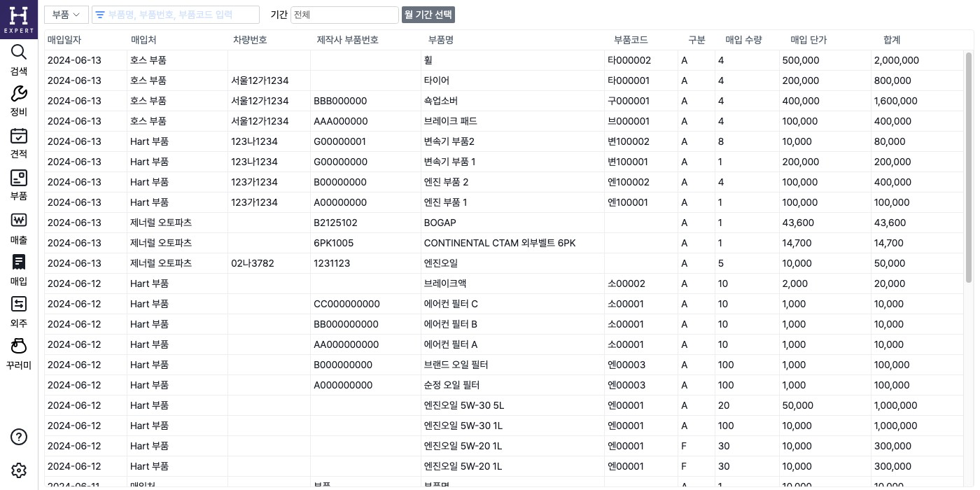The image size is (980, 490).
Task: Click the help question mark icon
Action: click(19, 437)
